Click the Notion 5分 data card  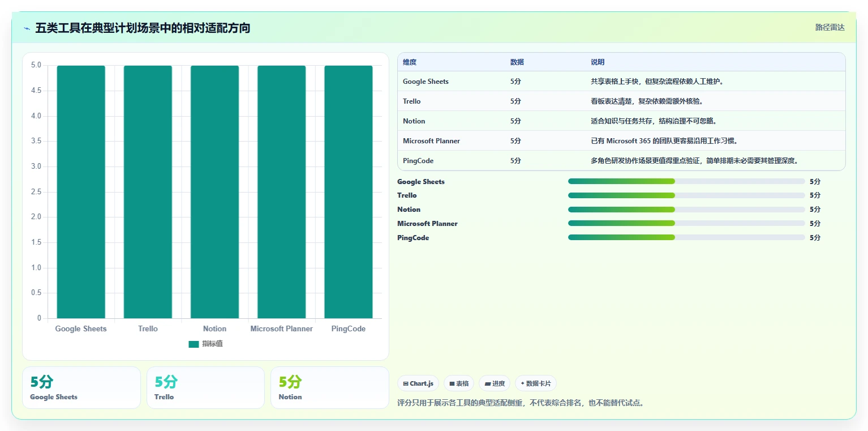330,387
